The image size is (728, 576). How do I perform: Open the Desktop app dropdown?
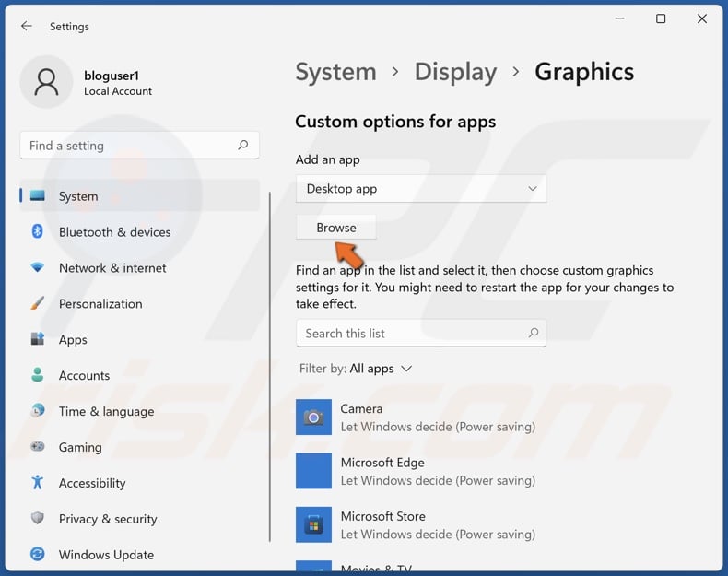(x=421, y=189)
